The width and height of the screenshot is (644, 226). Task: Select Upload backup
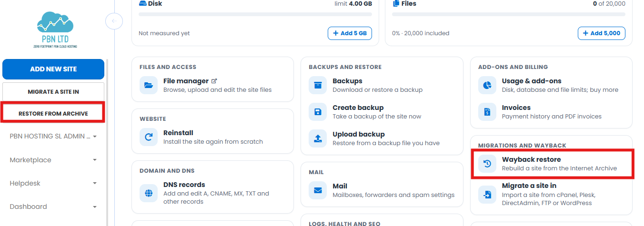click(x=358, y=134)
